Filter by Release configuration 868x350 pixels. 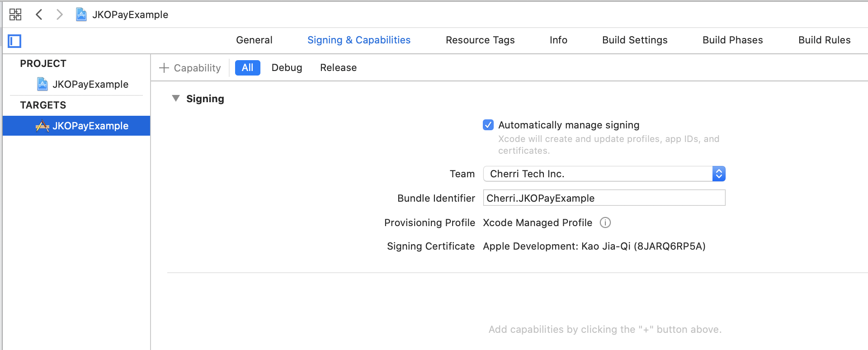pos(338,68)
